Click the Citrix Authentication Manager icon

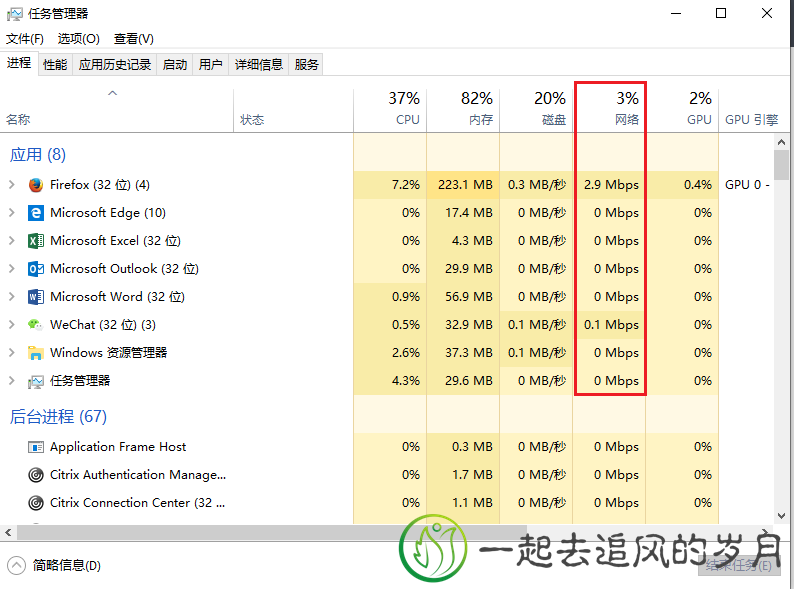coord(35,475)
